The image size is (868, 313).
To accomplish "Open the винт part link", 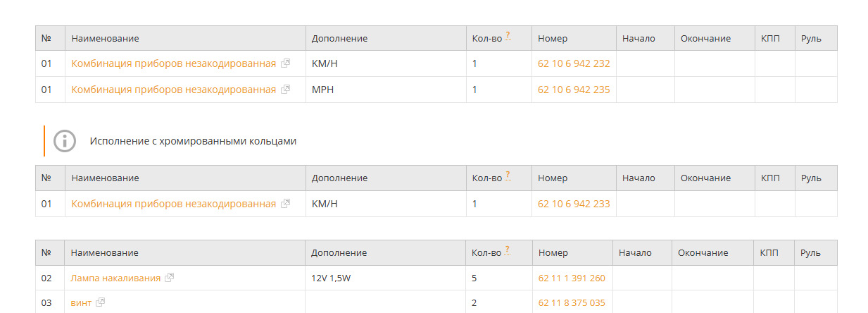I will coord(81,302).
